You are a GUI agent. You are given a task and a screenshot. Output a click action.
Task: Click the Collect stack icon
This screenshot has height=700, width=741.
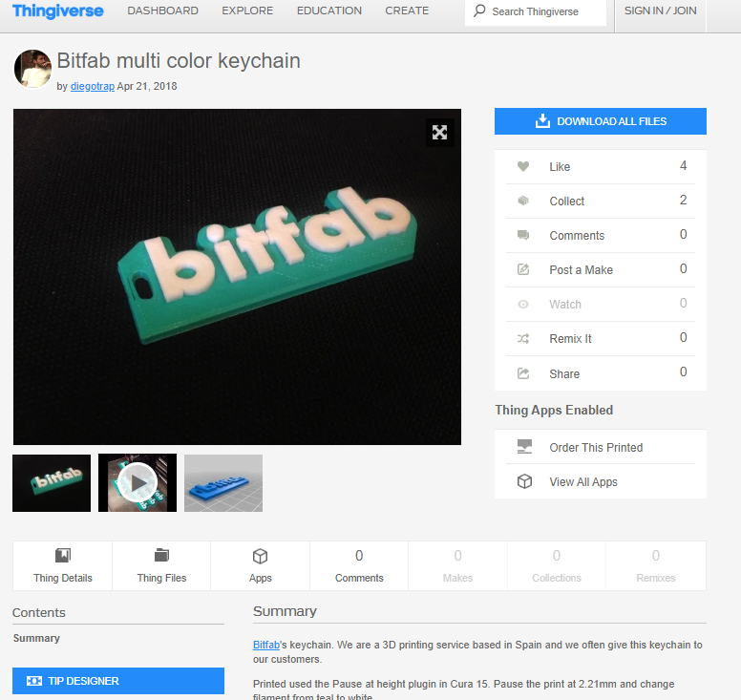point(523,201)
